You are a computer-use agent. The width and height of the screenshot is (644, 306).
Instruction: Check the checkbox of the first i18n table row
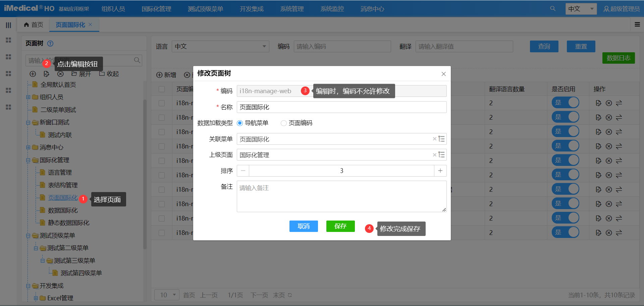point(162,103)
